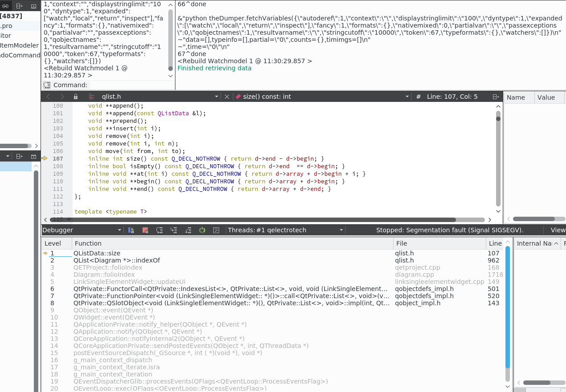Close the qlist.h document
Viewport: 566px width, 392px height.
pos(227,97)
